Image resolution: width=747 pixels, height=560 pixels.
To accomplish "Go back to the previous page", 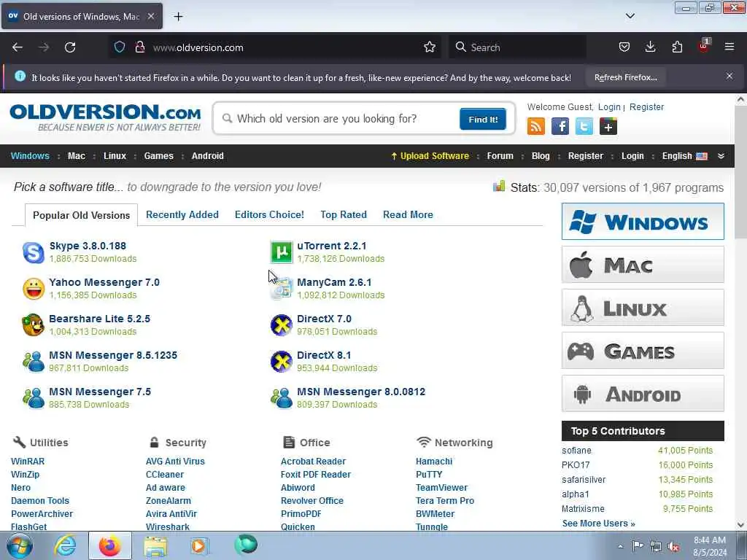I will coord(18,47).
